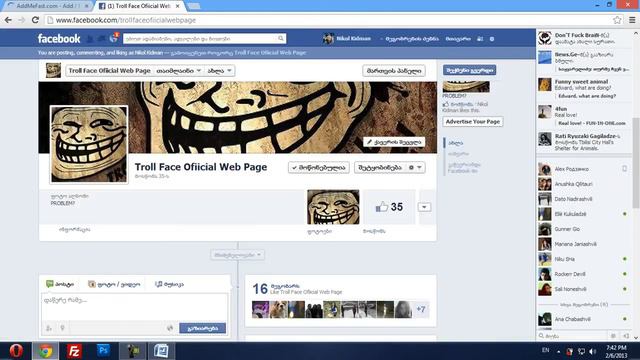
Task: Click the search magnifier icon
Action: (281, 39)
